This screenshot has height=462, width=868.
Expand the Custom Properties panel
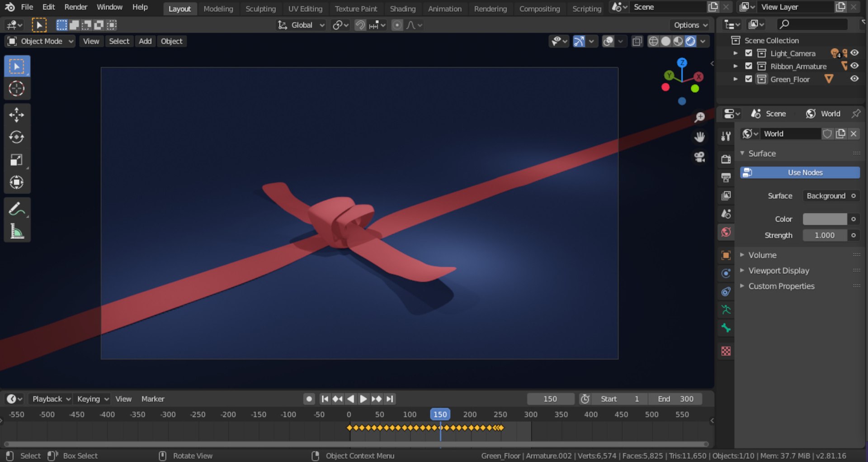(x=781, y=286)
